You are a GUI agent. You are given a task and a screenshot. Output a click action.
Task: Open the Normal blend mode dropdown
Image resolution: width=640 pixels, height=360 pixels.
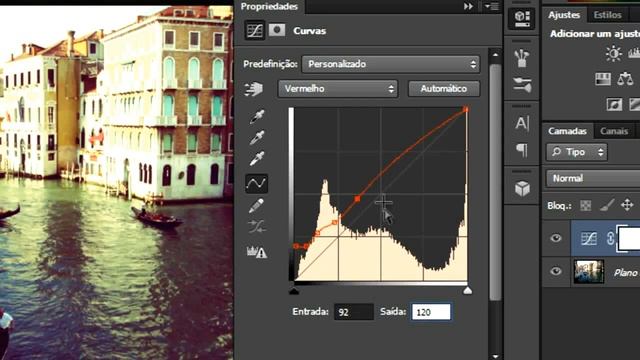pos(593,178)
